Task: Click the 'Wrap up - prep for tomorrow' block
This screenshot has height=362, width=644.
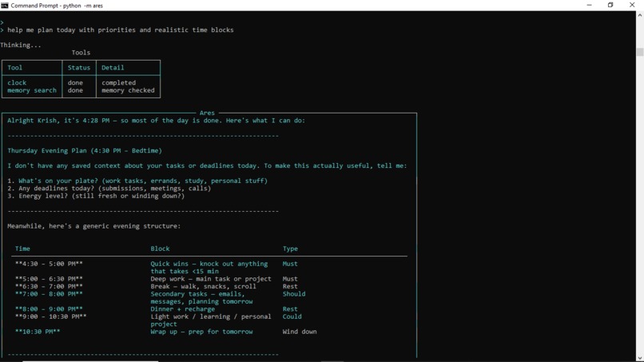Action: 201,332
